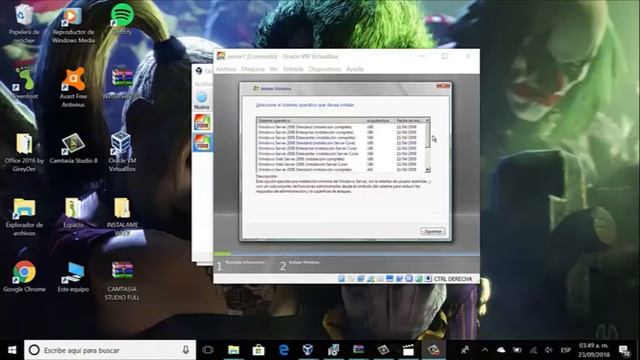Open the Office 2016 by GireyOer folder
This screenshot has width=640, height=360.
coord(24,152)
